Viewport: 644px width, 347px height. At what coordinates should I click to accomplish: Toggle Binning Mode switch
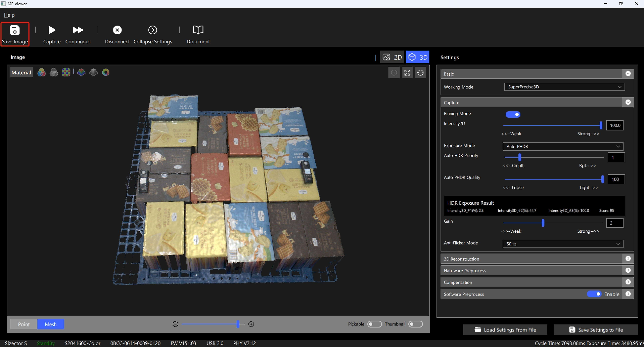point(513,114)
